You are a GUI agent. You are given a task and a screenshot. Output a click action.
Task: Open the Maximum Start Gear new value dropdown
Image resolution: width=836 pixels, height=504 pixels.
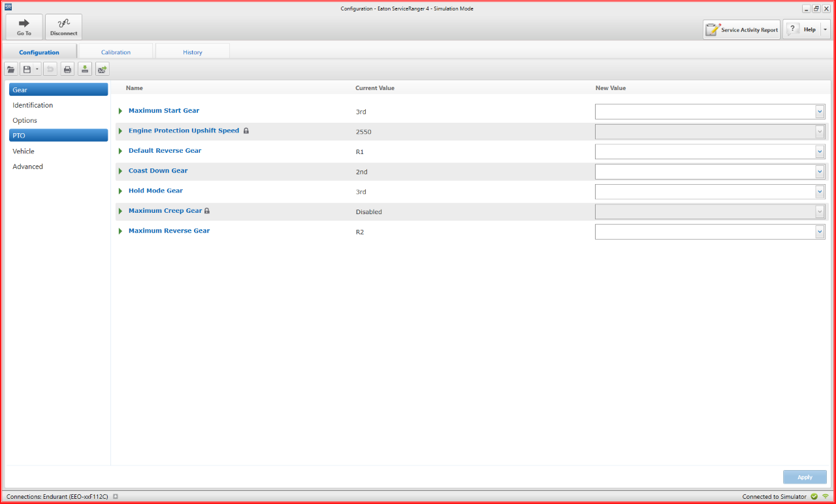820,112
